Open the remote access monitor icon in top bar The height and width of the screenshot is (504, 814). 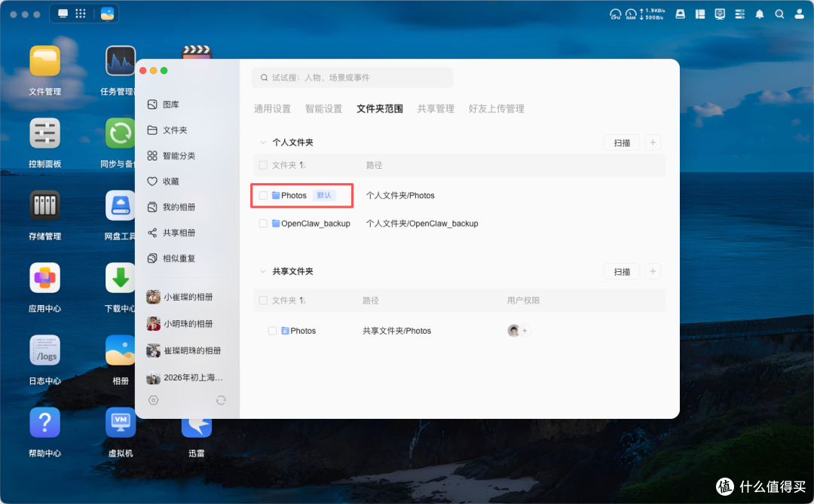click(720, 14)
